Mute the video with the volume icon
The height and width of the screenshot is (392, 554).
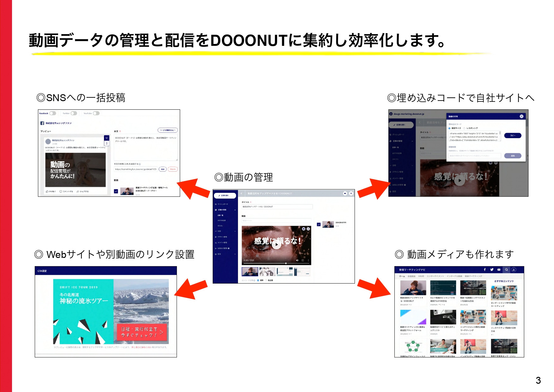[297, 260]
